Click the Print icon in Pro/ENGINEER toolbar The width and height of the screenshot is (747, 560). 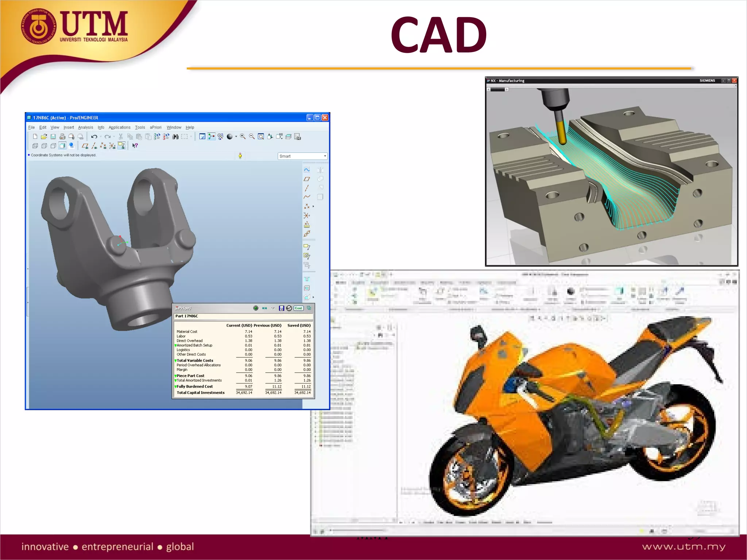coord(62,137)
